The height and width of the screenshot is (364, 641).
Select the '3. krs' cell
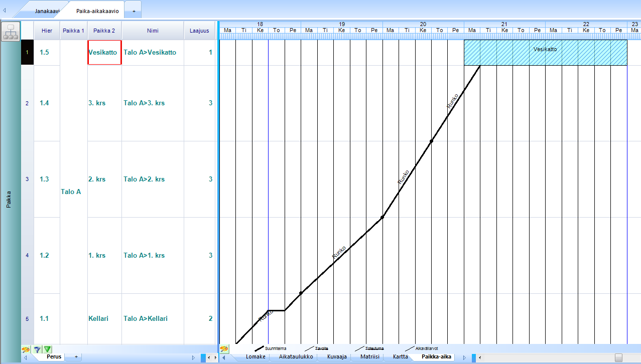point(104,103)
